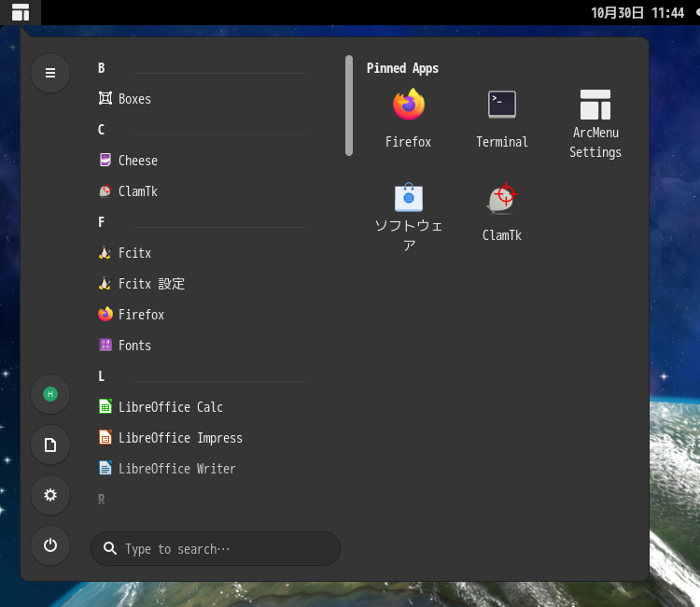Click the Pinned Apps heading
700x607 pixels.
pos(402,68)
